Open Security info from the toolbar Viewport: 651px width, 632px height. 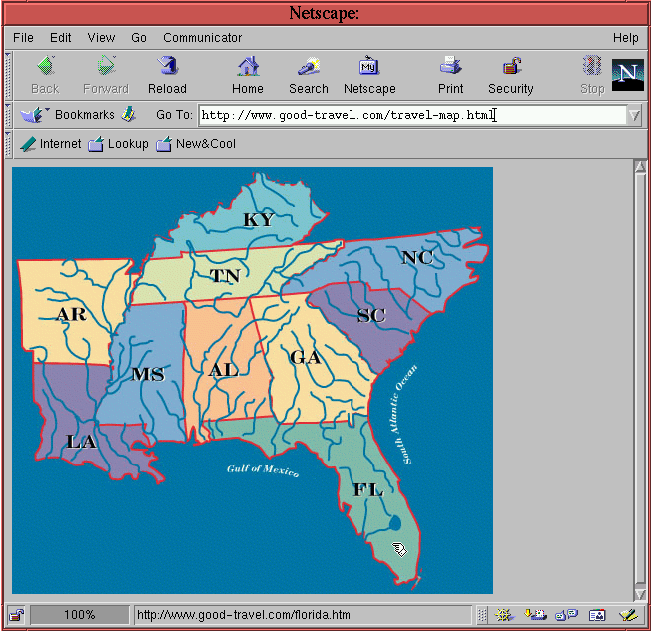coord(510,75)
